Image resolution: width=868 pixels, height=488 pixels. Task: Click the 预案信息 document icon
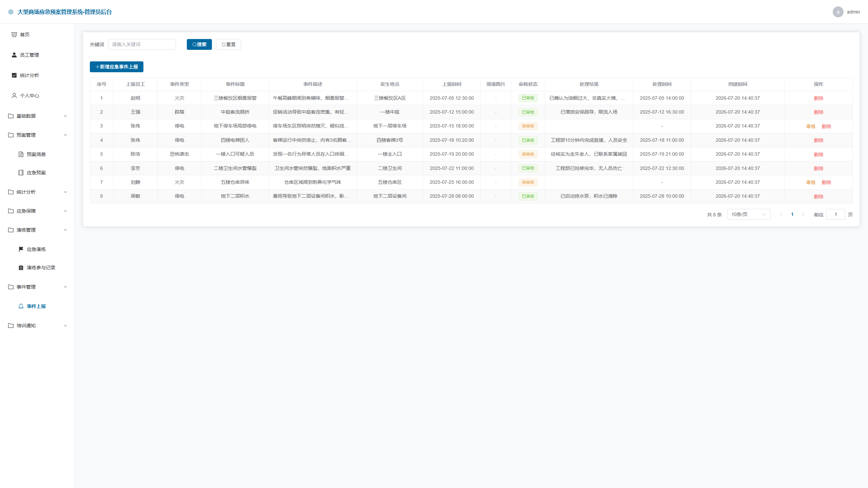[x=21, y=154]
